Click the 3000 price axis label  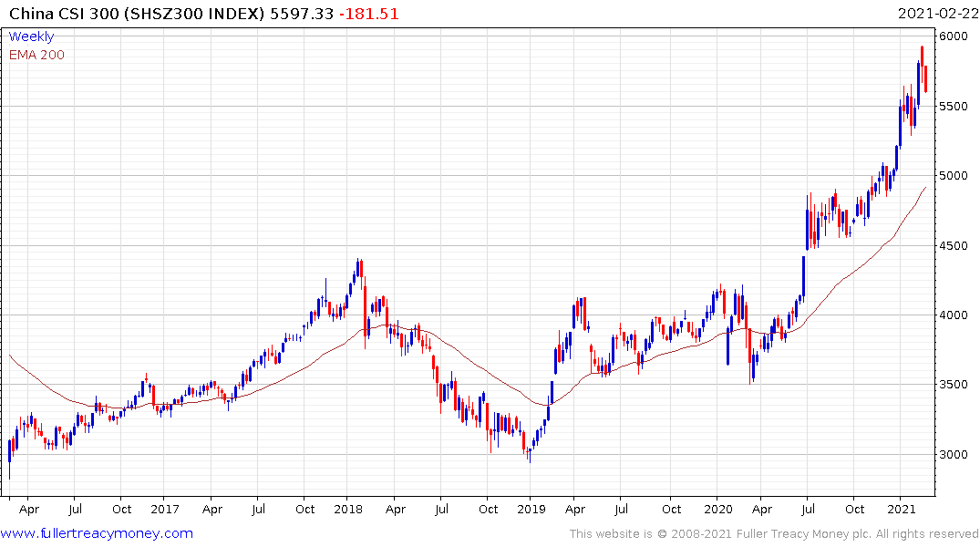tap(954, 455)
